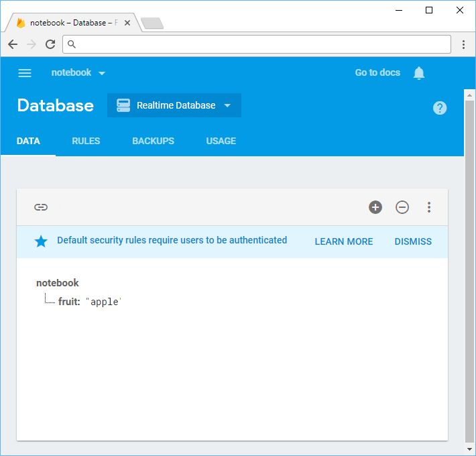This screenshot has width=476, height=456.
Task: Dismiss the security rules banner
Action: point(413,241)
